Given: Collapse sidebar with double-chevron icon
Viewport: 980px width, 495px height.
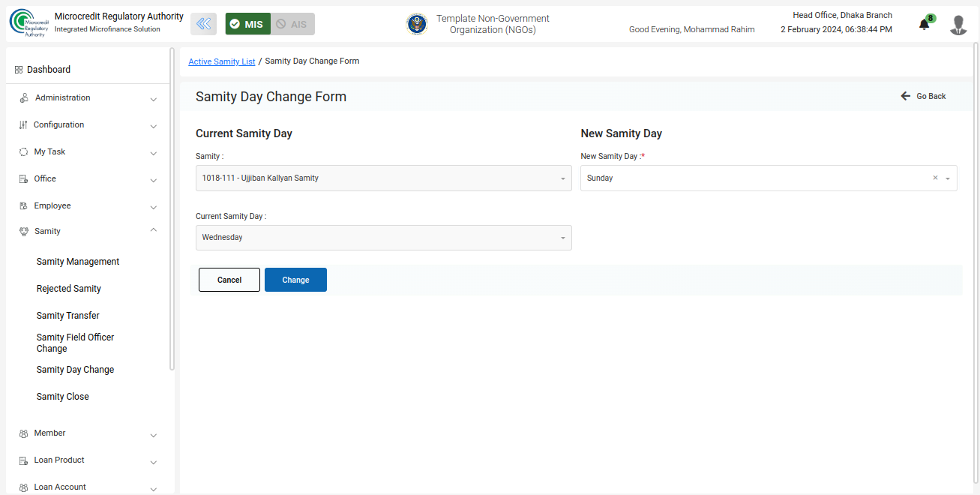Looking at the screenshot, I should pyautogui.click(x=203, y=24).
